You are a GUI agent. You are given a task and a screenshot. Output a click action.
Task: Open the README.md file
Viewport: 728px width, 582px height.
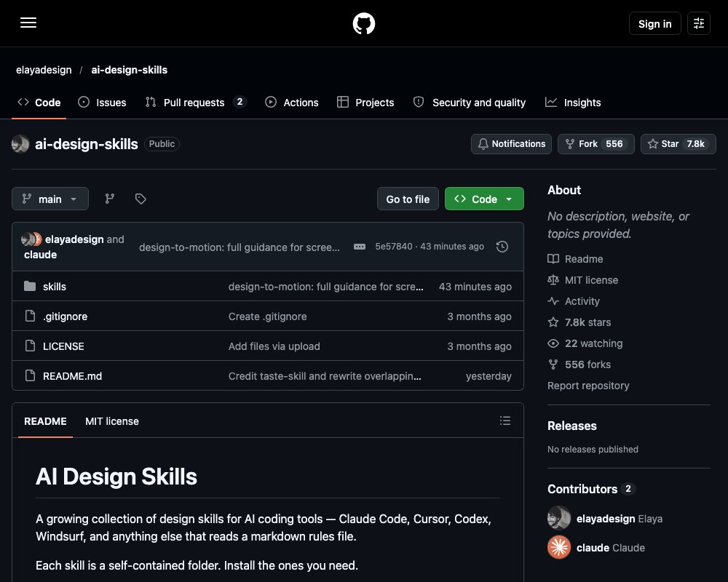coord(72,376)
